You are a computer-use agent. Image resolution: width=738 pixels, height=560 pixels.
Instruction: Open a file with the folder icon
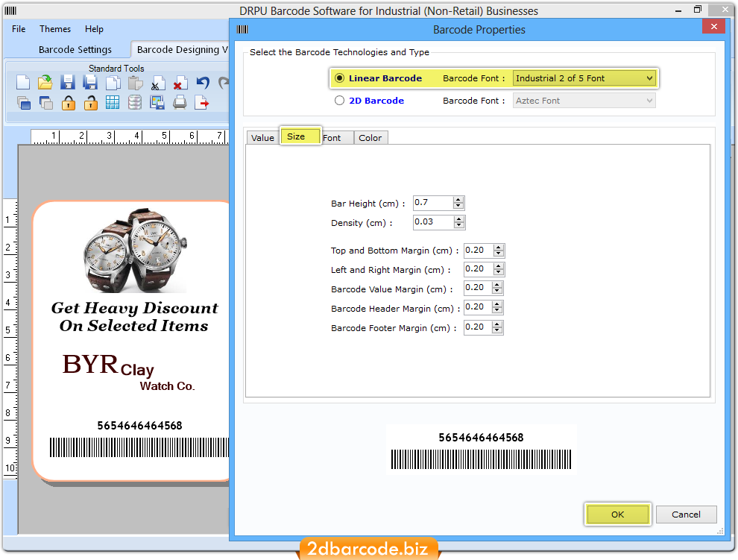point(45,83)
